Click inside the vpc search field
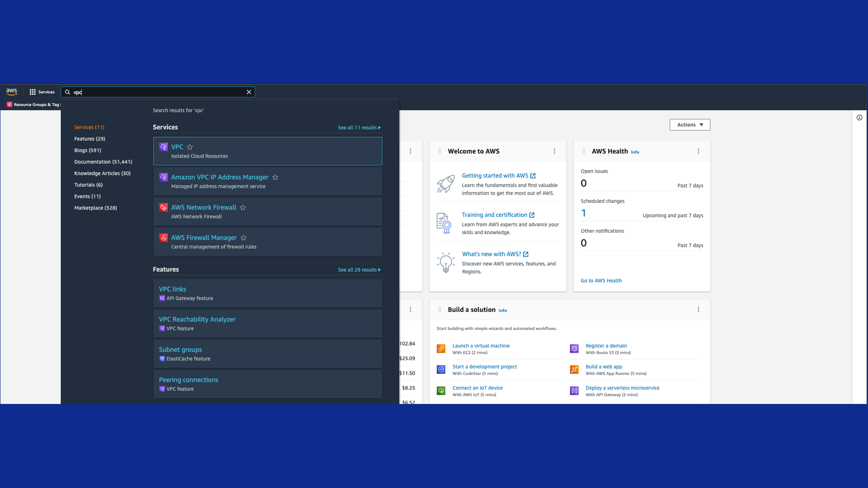 pos(158,92)
